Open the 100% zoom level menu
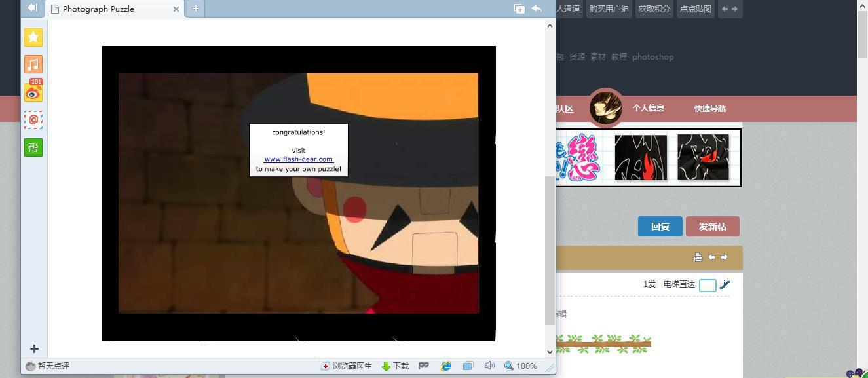The image size is (868, 378). pyautogui.click(x=521, y=366)
